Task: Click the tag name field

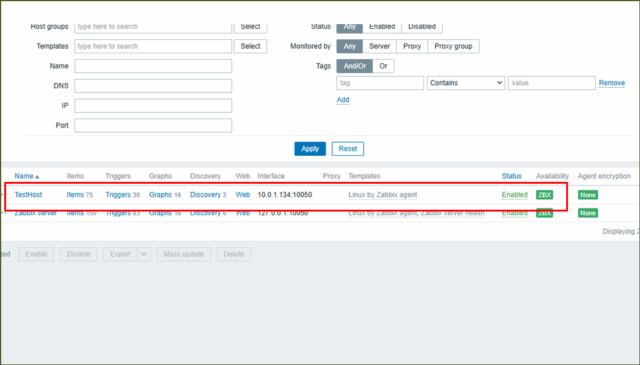Action: tap(380, 83)
